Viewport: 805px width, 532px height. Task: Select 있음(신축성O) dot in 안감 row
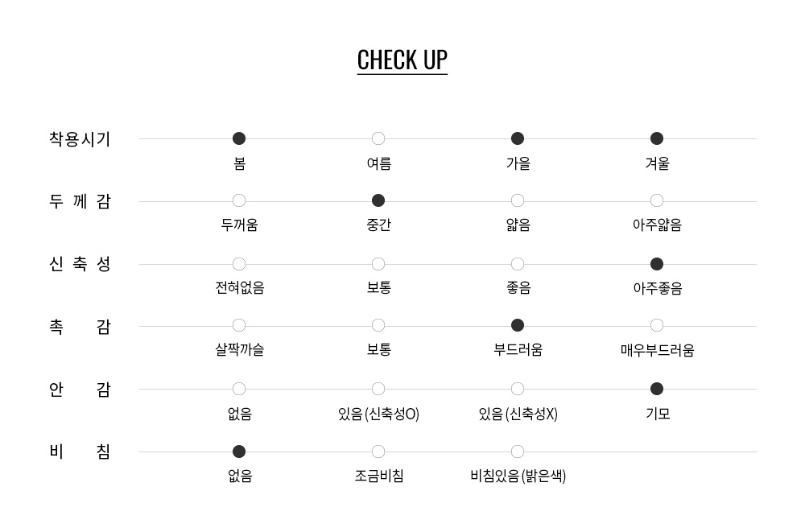(x=378, y=389)
